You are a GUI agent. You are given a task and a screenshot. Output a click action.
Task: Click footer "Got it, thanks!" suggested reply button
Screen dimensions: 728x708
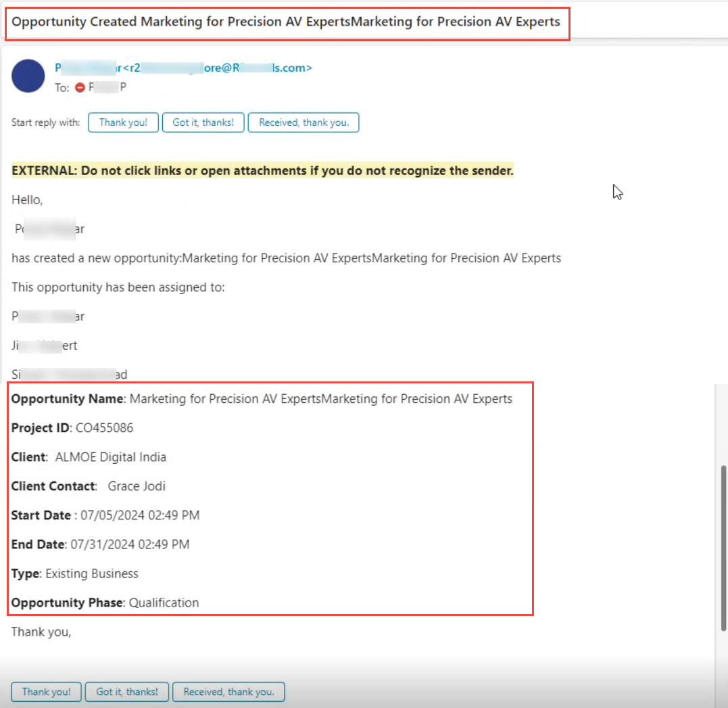[126, 692]
